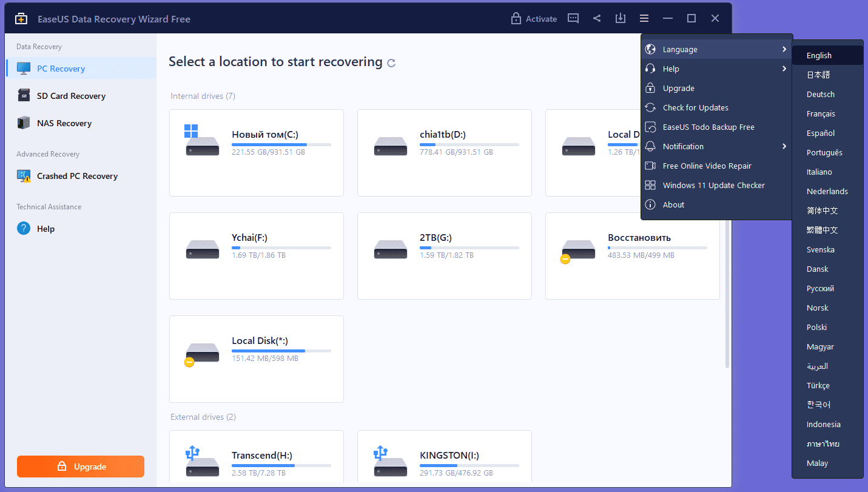
Task: Open the Help label under Technical Assistance
Action: [45, 229]
